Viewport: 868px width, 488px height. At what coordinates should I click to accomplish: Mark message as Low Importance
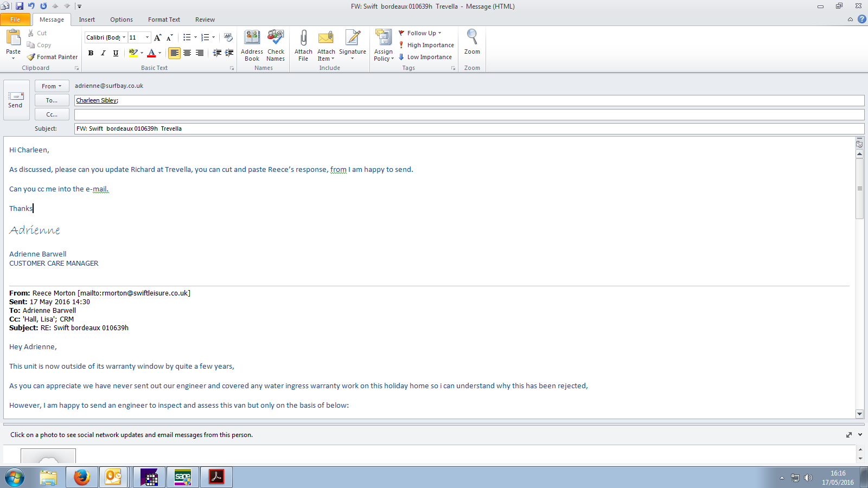(x=425, y=57)
